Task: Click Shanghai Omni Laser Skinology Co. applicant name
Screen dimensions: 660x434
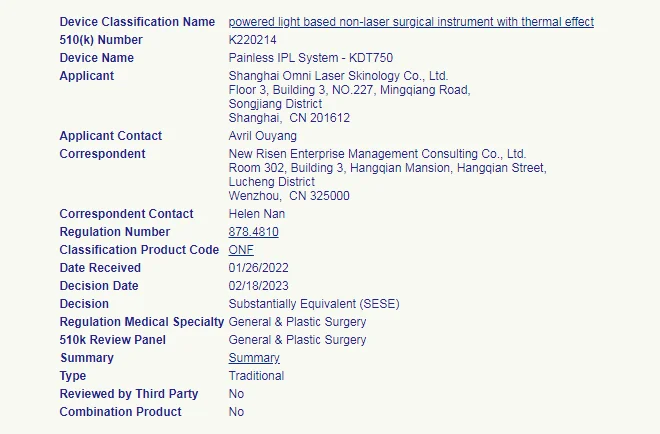Action: [338, 76]
